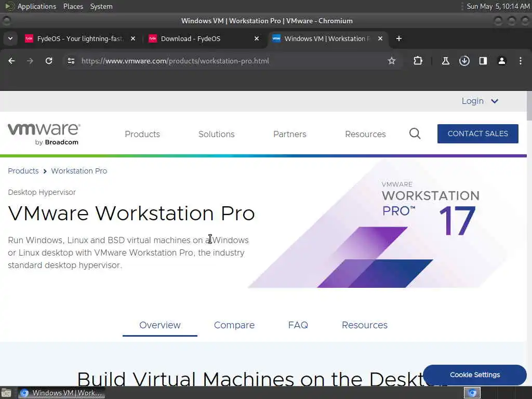Click the page vertical scrollbar thumb
532x399 pixels.
[x=529, y=105]
